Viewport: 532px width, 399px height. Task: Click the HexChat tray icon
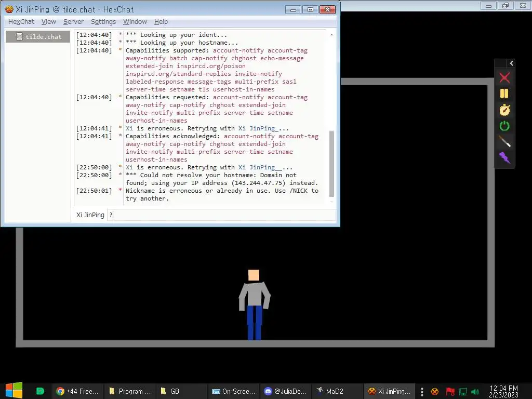click(435, 392)
